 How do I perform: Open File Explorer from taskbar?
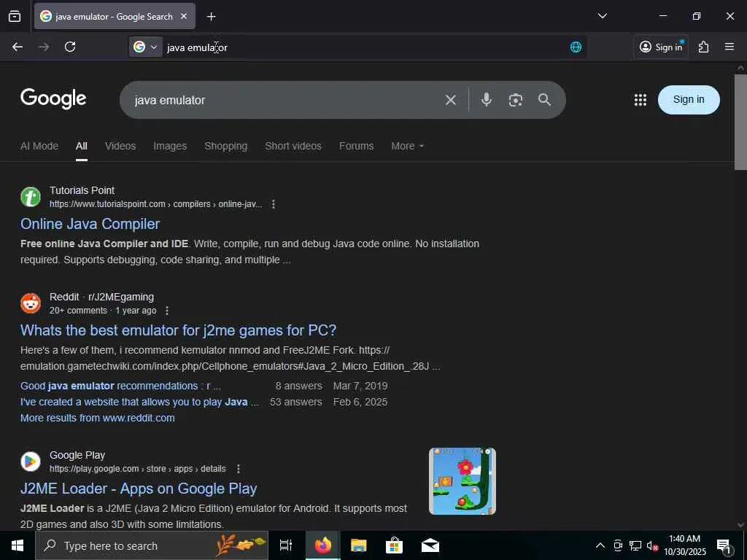pos(358,545)
